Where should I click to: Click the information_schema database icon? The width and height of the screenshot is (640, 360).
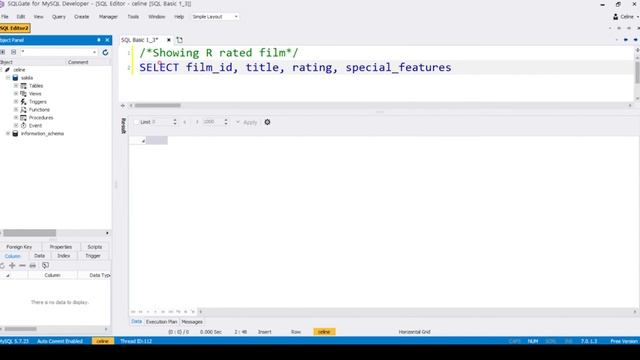point(15,133)
